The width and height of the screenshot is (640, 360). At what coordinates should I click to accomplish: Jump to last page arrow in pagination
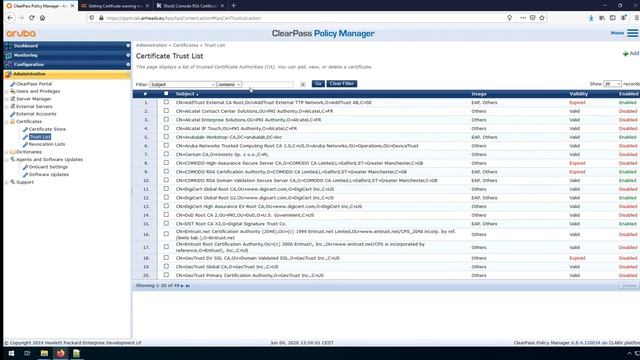point(188,286)
